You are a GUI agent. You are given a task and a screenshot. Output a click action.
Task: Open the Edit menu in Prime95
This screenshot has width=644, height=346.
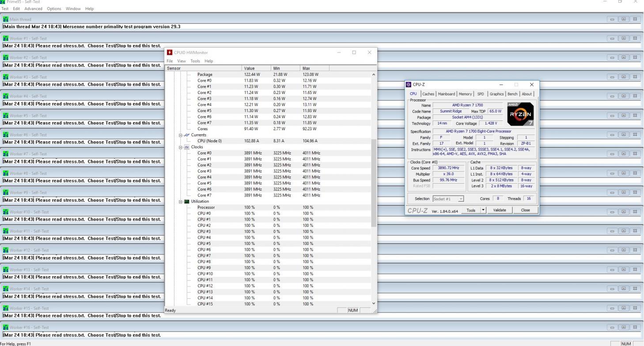(x=17, y=8)
